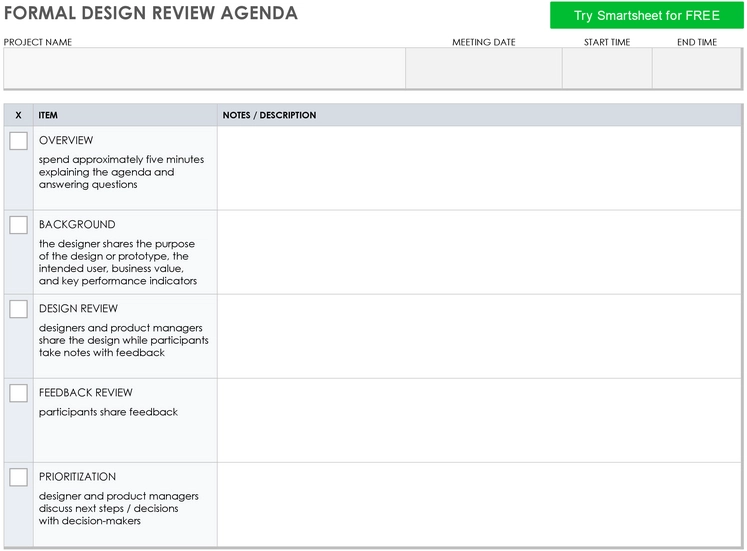This screenshot has height=551, width=747.
Task: Click the Try Smartsheet for FREE button
Action: click(646, 15)
